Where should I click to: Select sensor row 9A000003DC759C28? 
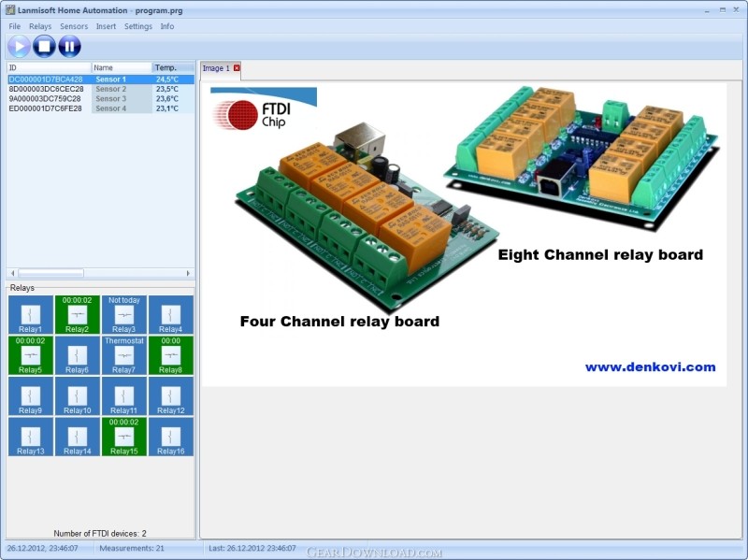(101, 99)
